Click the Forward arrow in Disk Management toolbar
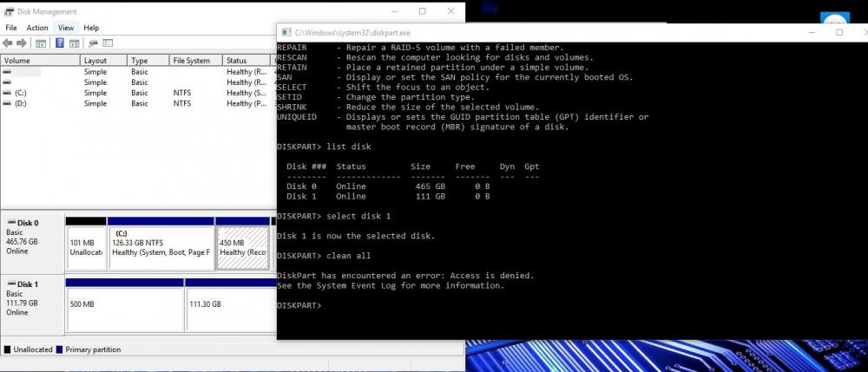Image resolution: width=868 pixels, height=372 pixels. tap(21, 43)
